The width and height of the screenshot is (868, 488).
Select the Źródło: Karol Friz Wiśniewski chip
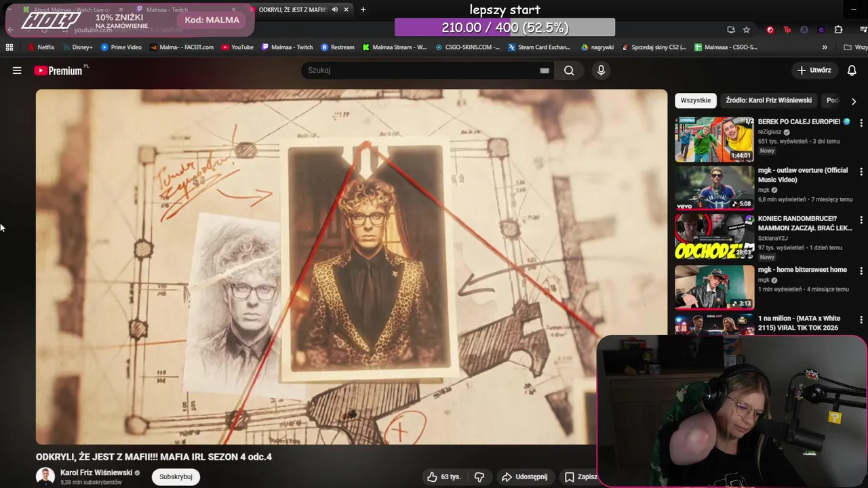tap(768, 100)
